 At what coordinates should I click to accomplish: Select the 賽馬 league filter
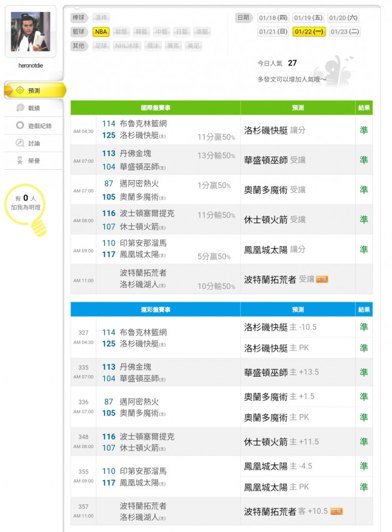[173, 46]
